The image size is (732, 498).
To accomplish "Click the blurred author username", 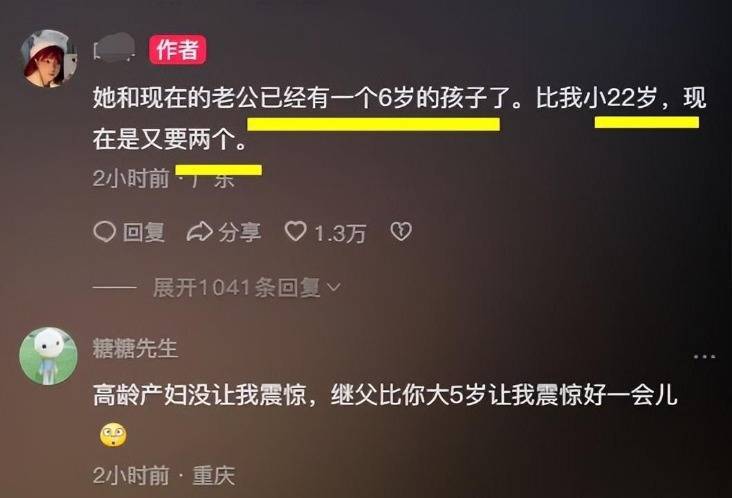I will pos(115,48).
